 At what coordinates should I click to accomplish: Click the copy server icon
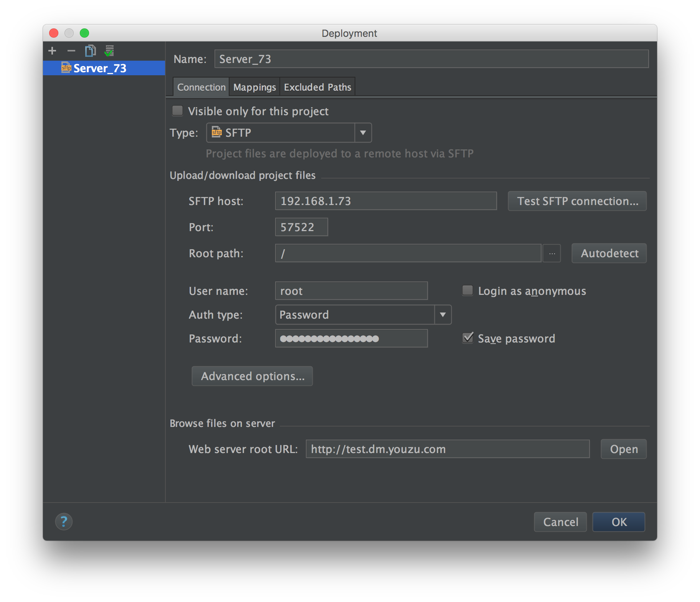click(90, 51)
